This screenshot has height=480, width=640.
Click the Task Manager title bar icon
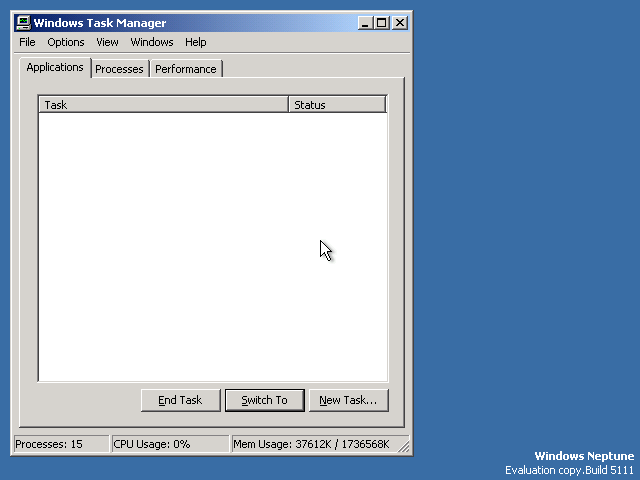(x=23, y=23)
